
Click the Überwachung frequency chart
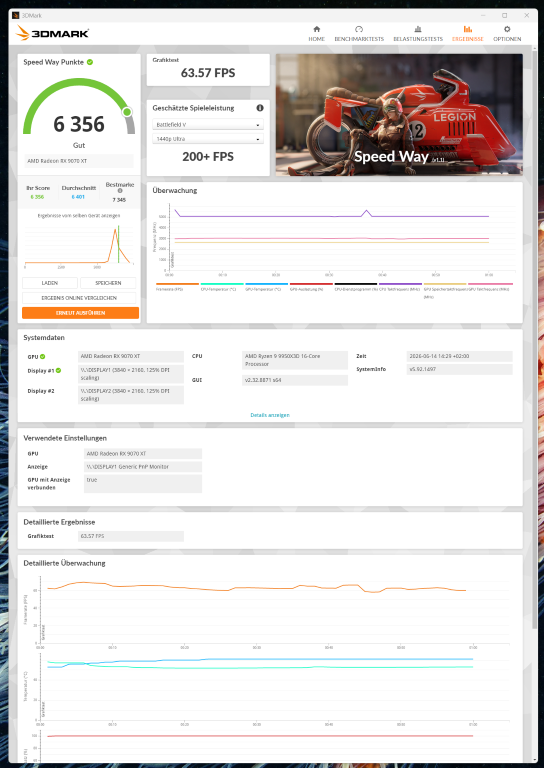[x=334, y=240]
